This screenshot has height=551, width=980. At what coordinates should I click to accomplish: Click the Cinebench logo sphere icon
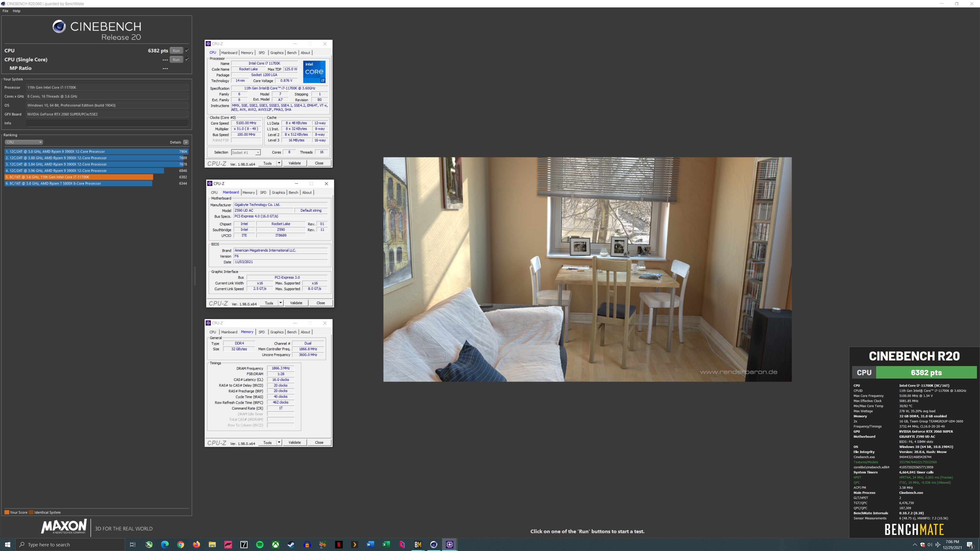(59, 27)
